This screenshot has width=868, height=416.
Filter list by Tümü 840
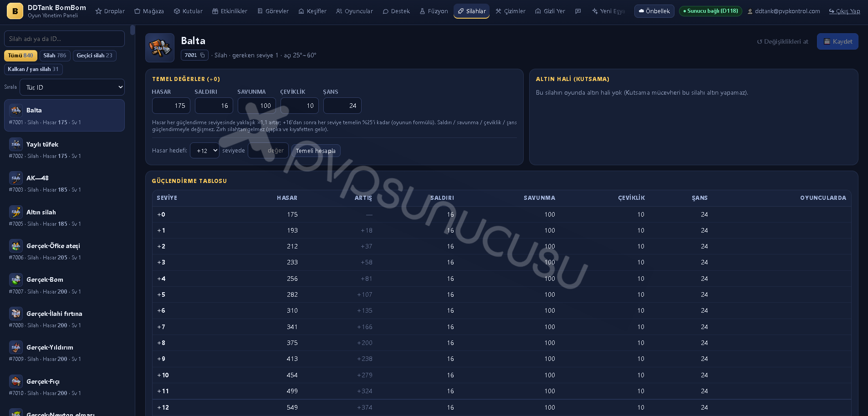[x=20, y=56]
